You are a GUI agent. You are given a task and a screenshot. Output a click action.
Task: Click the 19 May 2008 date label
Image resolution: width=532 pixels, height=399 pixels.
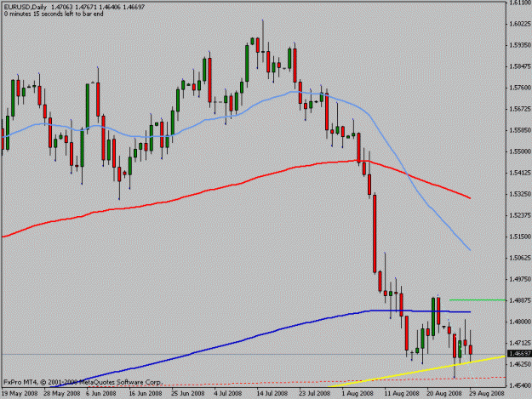tap(20, 393)
